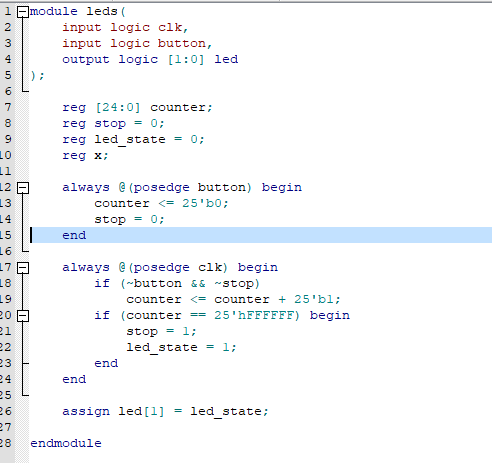
Task: Click the reg led_state = 0 line
Action: click(133, 140)
